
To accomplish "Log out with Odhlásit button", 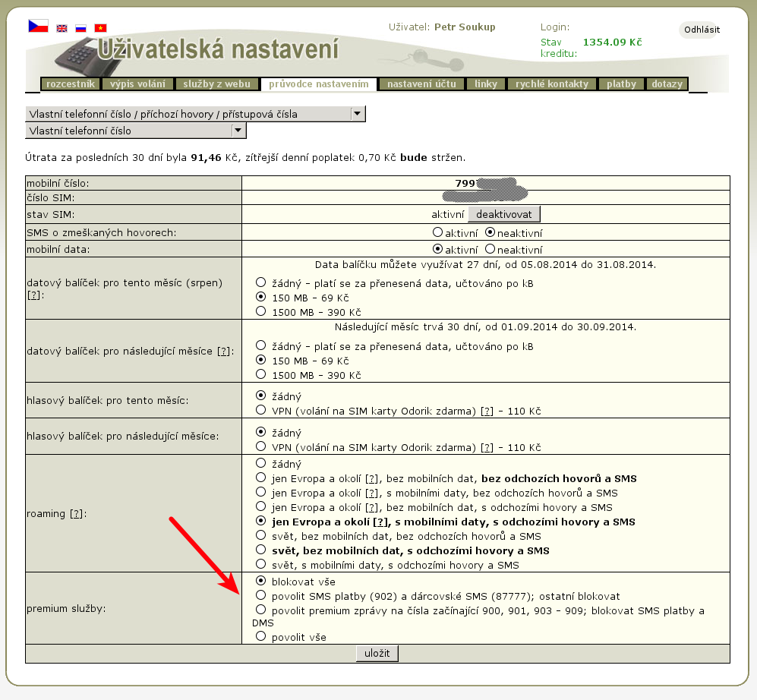I will click(702, 30).
